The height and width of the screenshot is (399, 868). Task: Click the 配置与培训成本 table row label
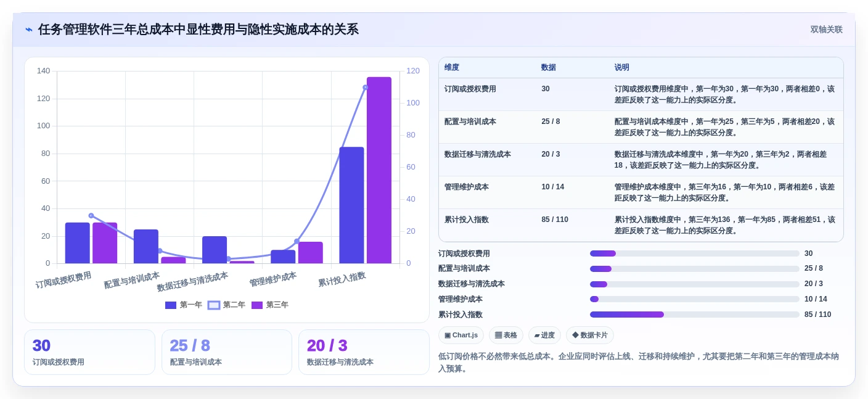pyautogui.click(x=470, y=121)
